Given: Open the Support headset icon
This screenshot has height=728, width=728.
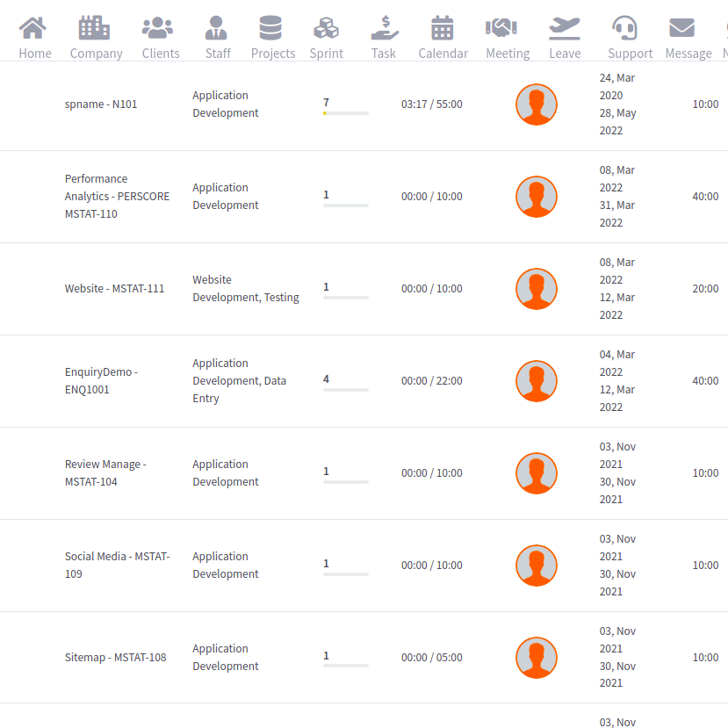Looking at the screenshot, I should coord(624,29).
